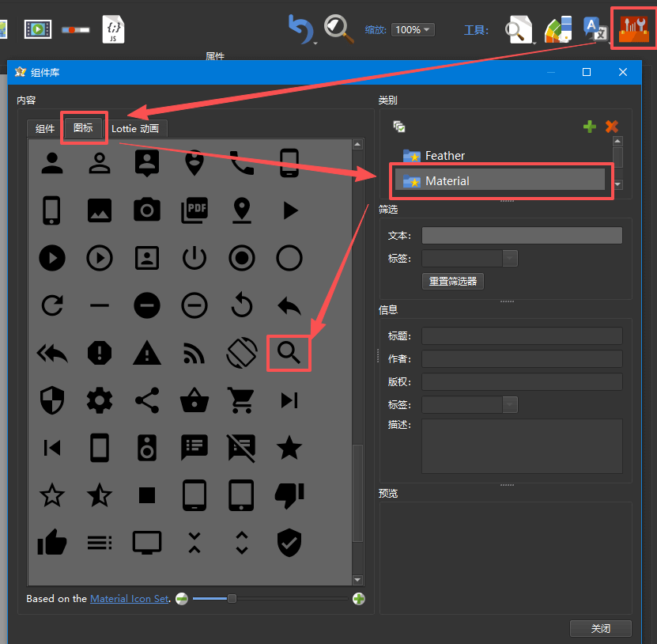This screenshot has height=644, width=657.
Task: Pick the settings gear icon in grid
Action: (x=100, y=400)
